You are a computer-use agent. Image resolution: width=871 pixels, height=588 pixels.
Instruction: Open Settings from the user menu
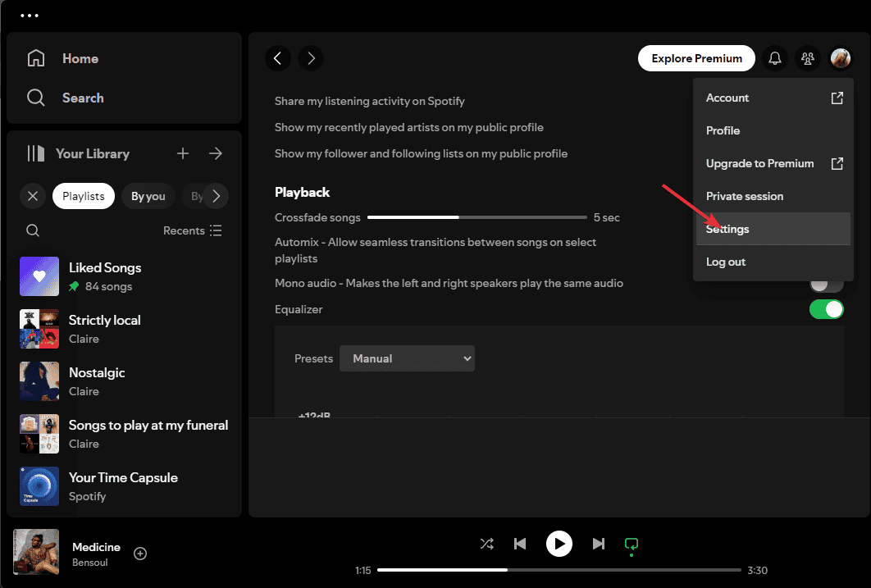pyautogui.click(x=773, y=229)
